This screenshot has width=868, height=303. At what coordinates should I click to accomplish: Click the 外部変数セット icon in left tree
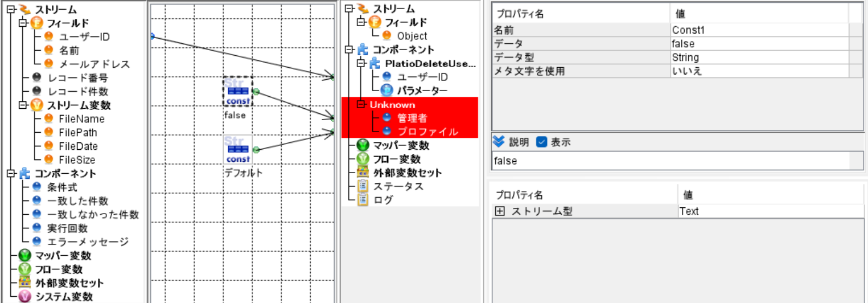[24, 283]
